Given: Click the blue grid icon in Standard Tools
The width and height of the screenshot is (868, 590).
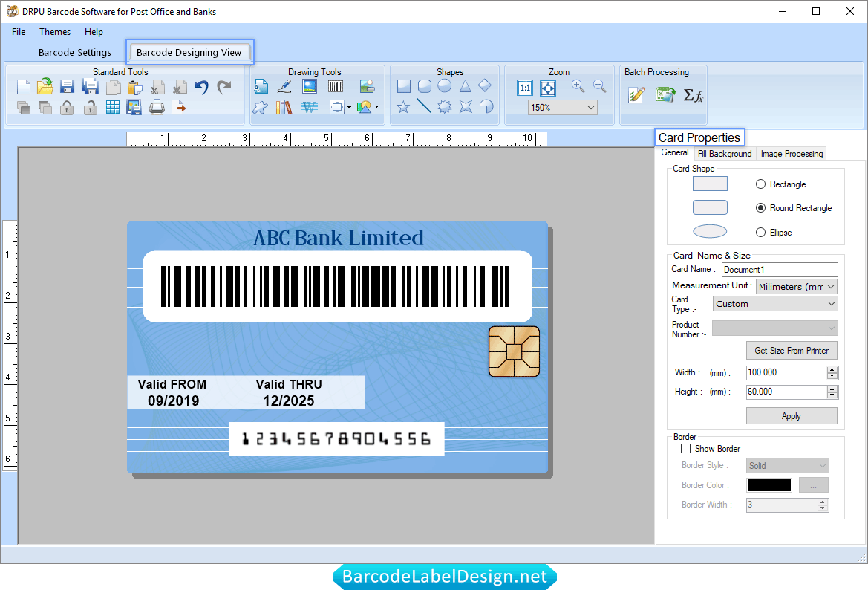Looking at the screenshot, I should coord(112,107).
